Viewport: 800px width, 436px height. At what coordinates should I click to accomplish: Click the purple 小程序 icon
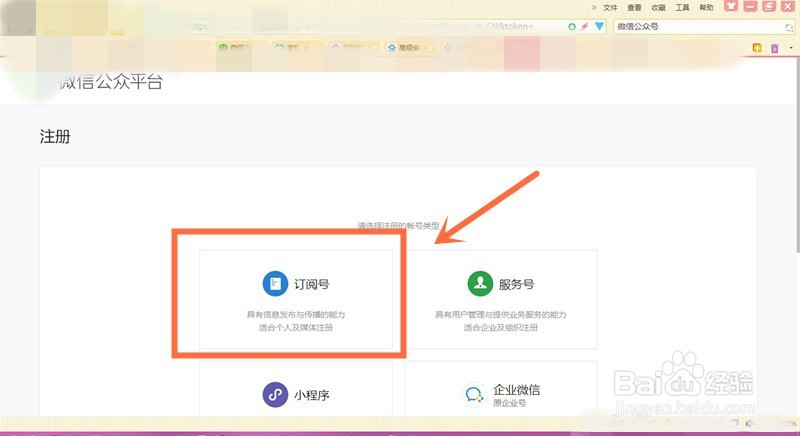275,395
